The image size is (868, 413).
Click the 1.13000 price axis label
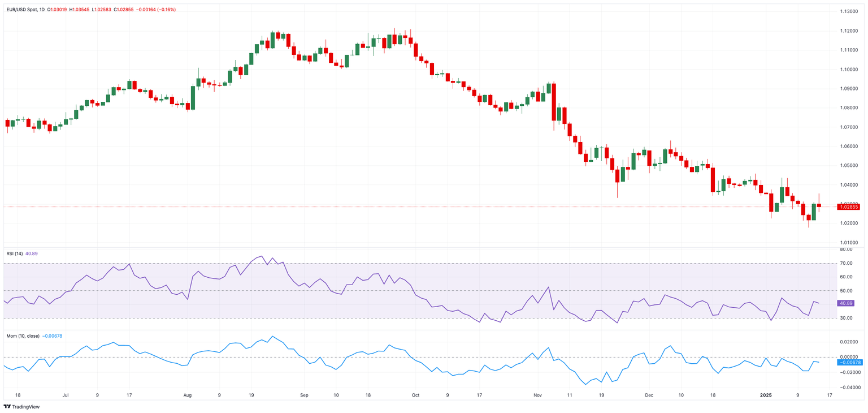coord(849,11)
